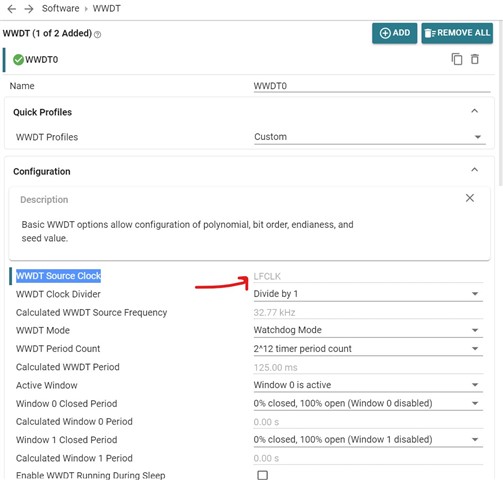Click the Window 1 Closed Period label
Screen dimensions: 503x480
point(66,440)
